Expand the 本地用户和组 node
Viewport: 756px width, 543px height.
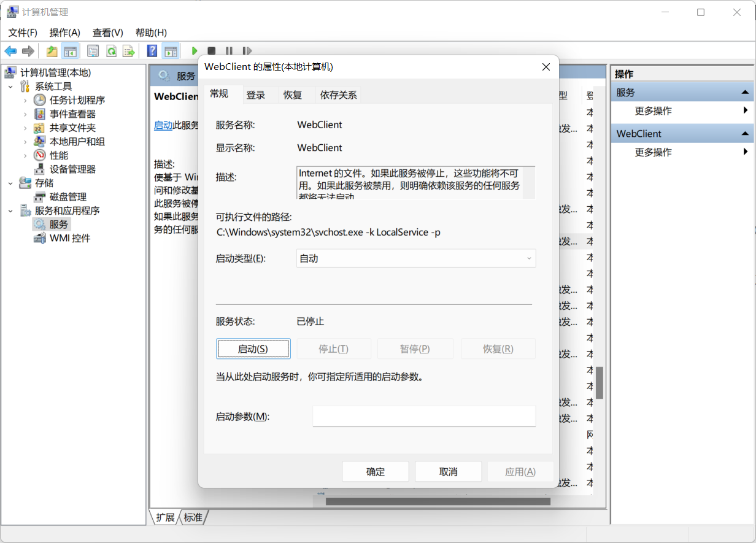25,142
